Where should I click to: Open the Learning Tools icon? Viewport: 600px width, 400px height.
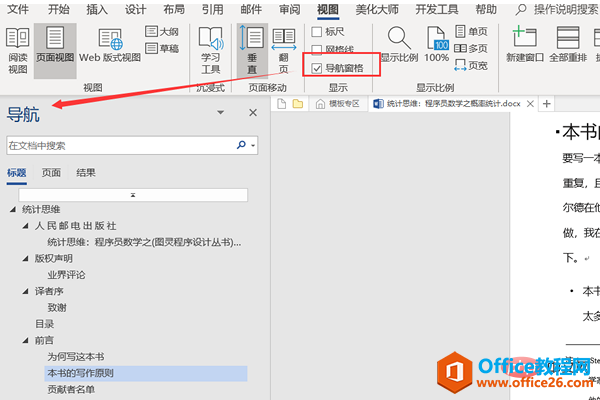pos(211,48)
